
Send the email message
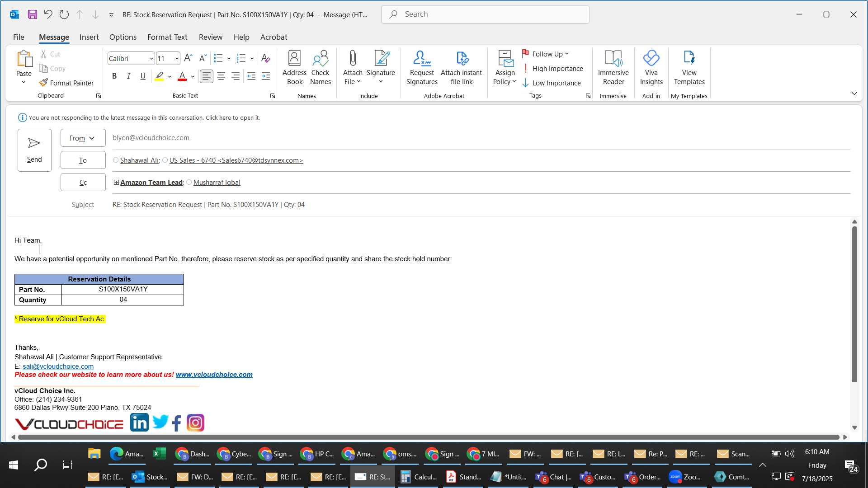point(34,150)
